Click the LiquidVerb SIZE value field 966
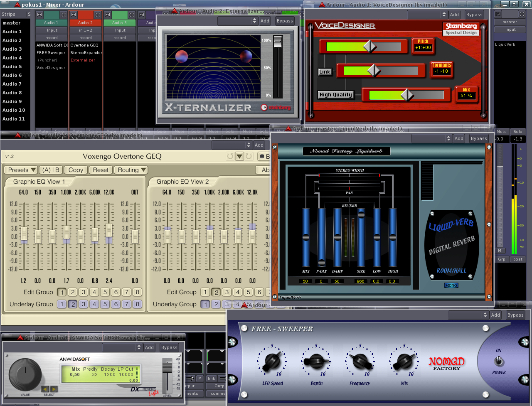The image size is (532, 406). (x=361, y=281)
